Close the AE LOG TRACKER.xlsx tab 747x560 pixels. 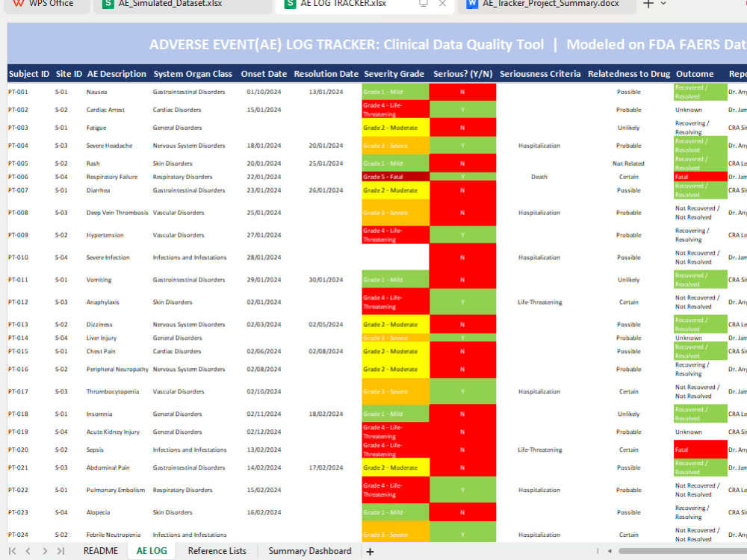click(442, 3)
